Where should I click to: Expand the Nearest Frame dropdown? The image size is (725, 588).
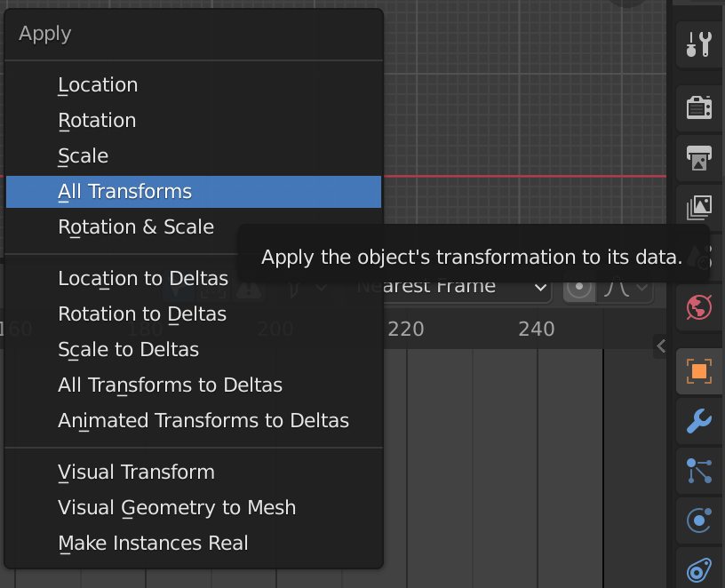[450, 288]
